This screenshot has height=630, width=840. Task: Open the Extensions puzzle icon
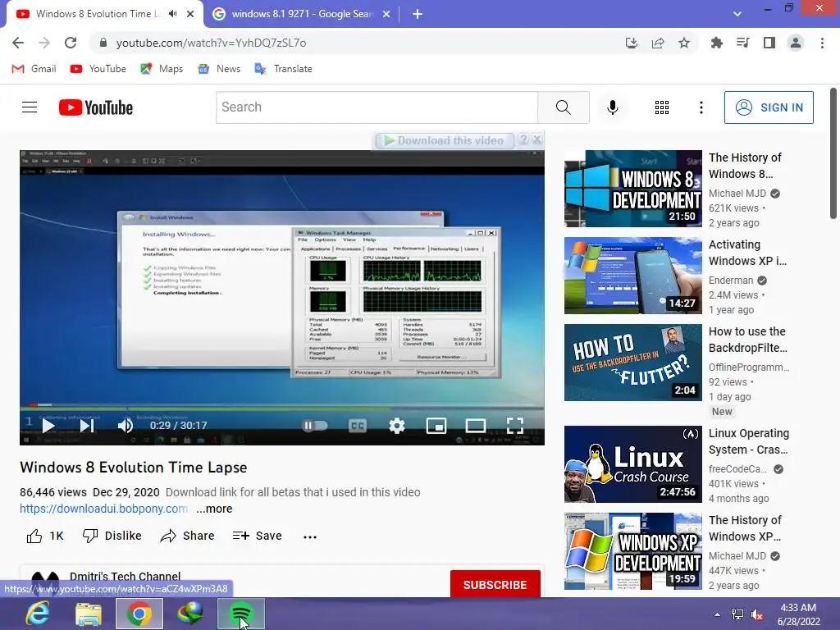[716, 43]
